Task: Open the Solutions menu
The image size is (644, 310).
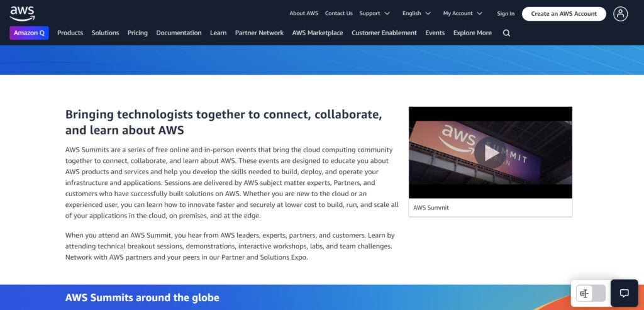Action: pos(105,33)
